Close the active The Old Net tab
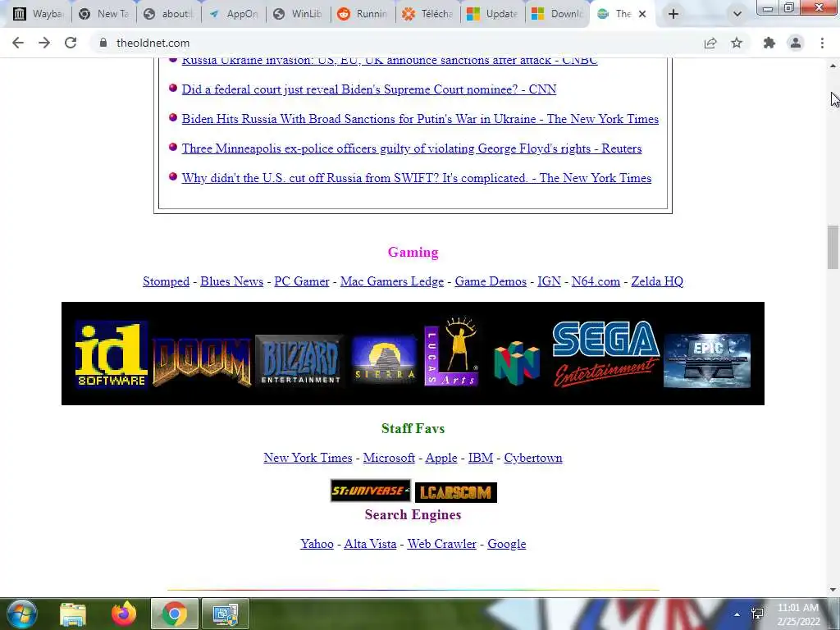 pos(642,14)
